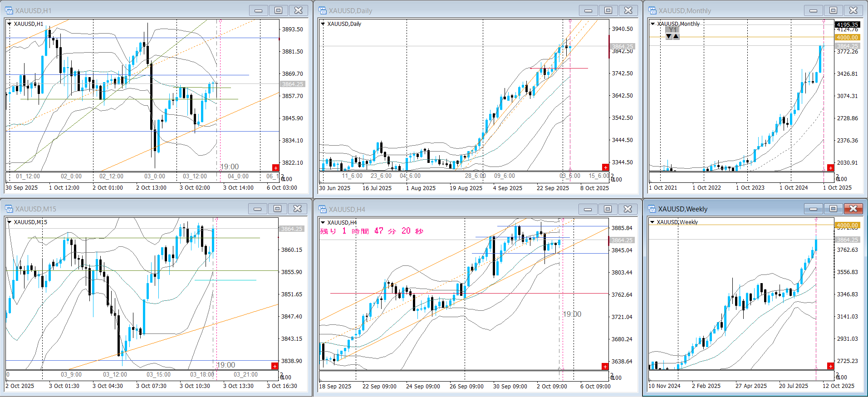The height and width of the screenshot is (397, 868).
Task: Click the black 4195.35 price label on Monthly chart
Action: tap(847, 25)
